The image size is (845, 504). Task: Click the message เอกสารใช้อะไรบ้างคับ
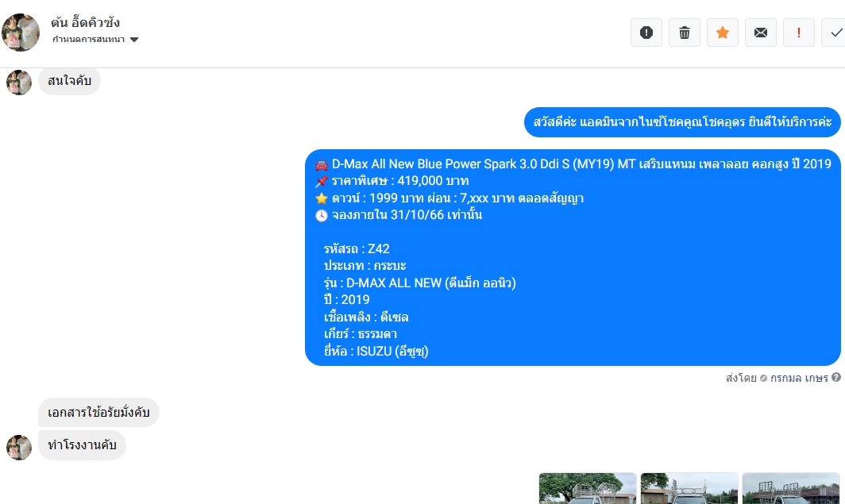point(98,413)
